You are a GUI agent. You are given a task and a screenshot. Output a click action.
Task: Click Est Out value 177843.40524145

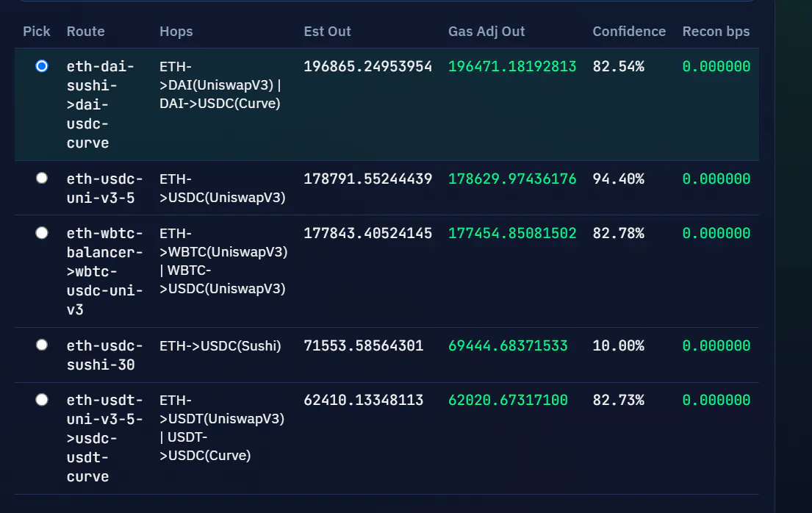(367, 233)
